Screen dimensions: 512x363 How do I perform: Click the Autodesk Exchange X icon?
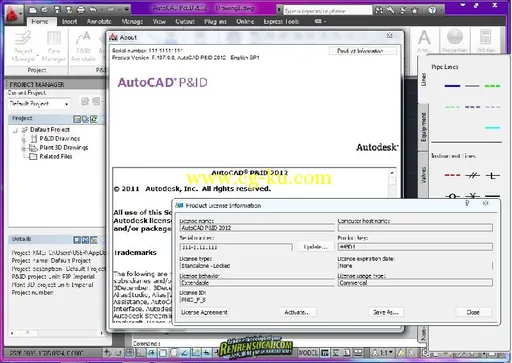(403, 10)
